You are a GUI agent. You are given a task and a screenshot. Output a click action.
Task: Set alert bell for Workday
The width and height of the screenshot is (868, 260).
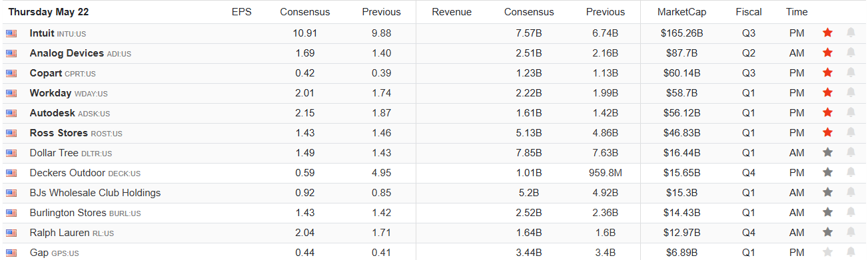(x=851, y=92)
